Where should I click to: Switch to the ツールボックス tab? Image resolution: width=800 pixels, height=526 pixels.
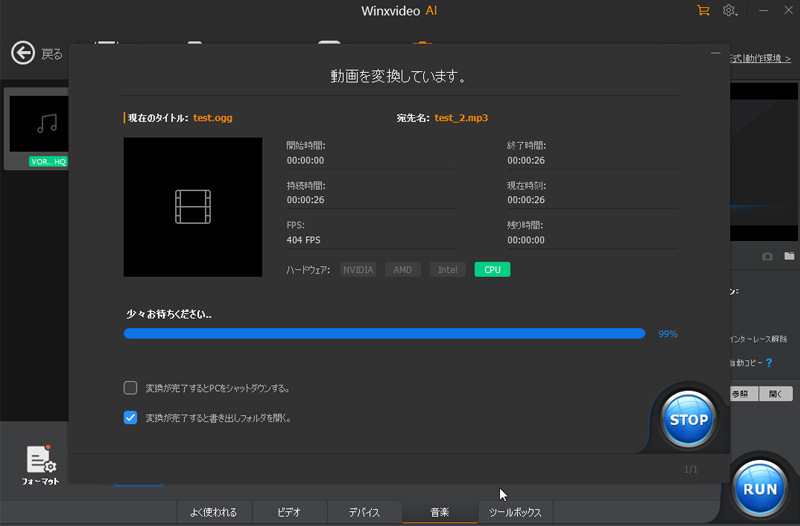[x=515, y=512]
